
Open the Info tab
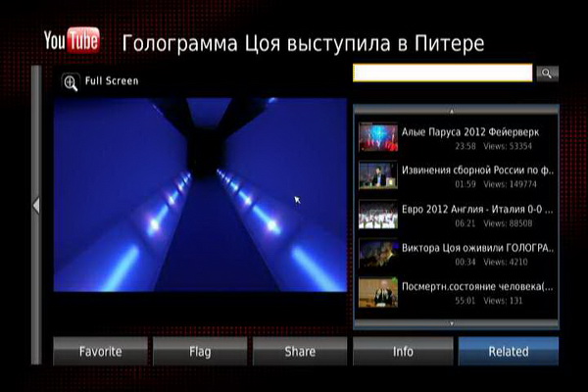(403, 351)
